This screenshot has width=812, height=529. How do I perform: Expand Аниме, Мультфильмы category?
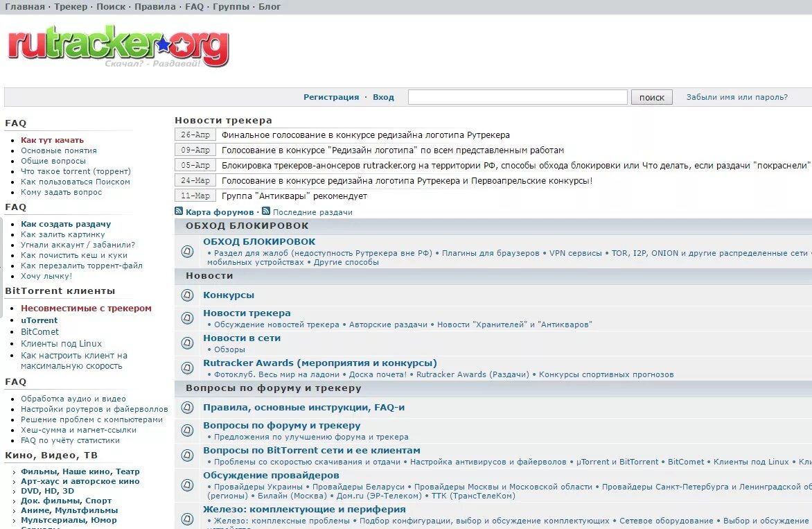15,511
